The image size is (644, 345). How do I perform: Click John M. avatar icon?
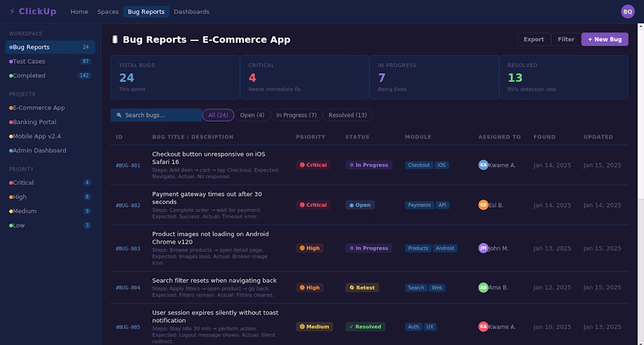coord(483,248)
